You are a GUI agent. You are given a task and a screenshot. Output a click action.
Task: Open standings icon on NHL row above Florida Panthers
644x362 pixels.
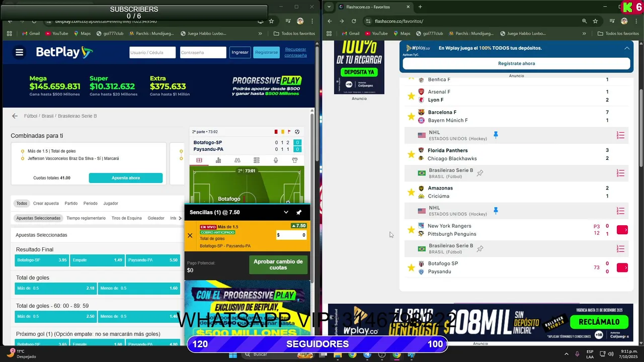pyautogui.click(x=620, y=135)
